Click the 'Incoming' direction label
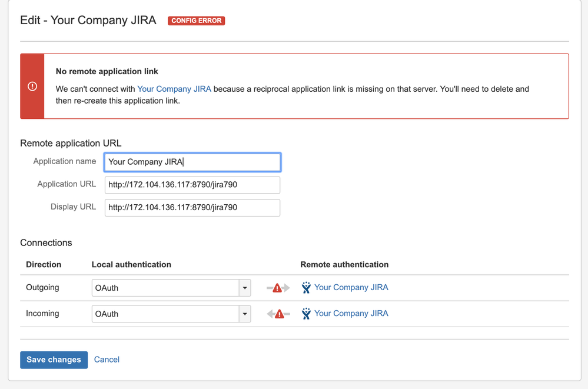This screenshot has height=389, width=588. coord(42,313)
